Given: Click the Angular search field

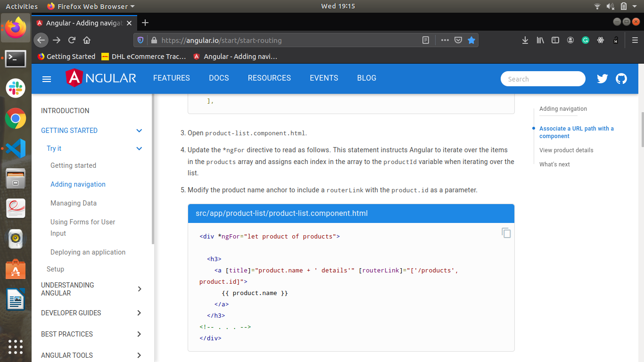Looking at the screenshot, I should pyautogui.click(x=543, y=79).
